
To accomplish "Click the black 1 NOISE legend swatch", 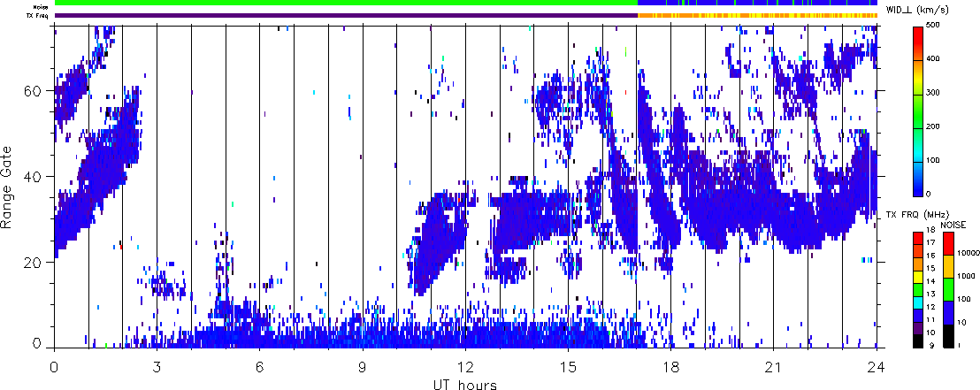I will pos(947,335).
